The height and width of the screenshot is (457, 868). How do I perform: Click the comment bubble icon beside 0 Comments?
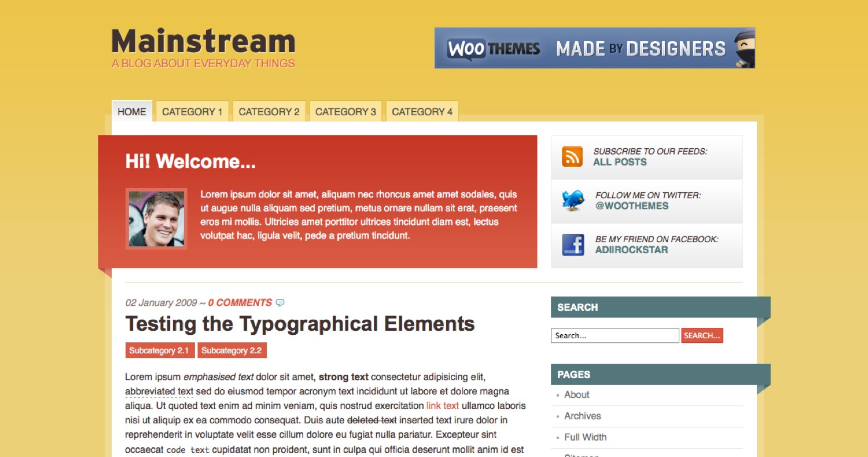pos(280,303)
